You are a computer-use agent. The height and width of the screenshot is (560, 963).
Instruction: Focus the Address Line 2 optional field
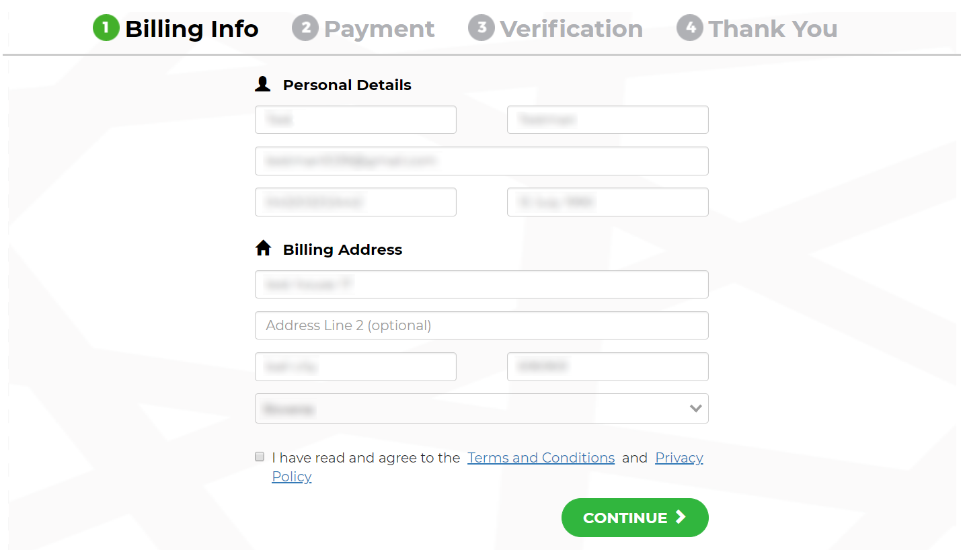tap(481, 325)
